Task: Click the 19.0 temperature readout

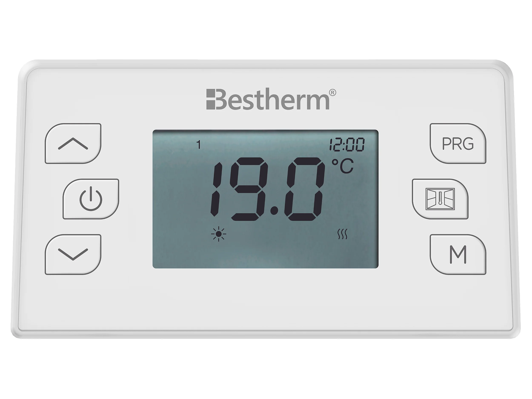Action: (x=267, y=189)
